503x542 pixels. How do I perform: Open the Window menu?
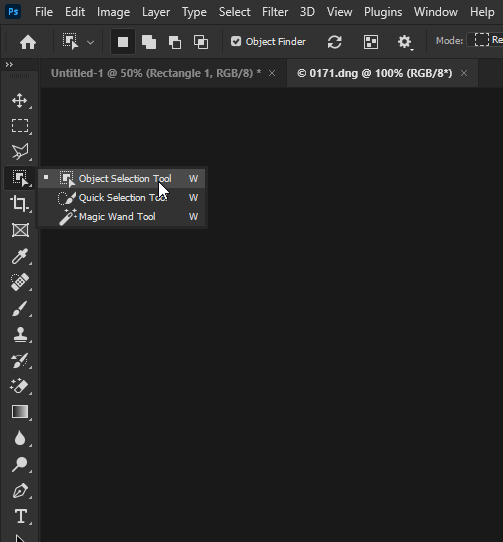coord(436,12)
